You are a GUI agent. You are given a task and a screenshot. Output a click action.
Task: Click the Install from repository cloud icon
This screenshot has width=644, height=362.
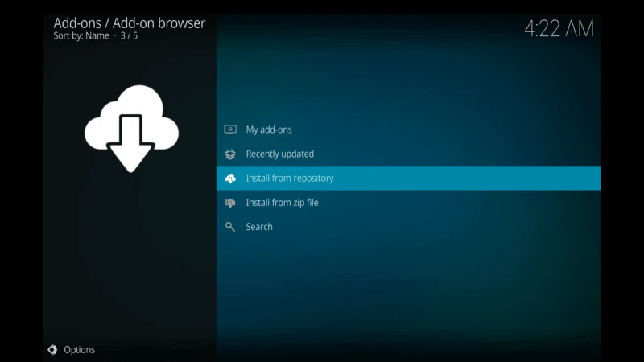pyautogui.click(x=230, y=178)
